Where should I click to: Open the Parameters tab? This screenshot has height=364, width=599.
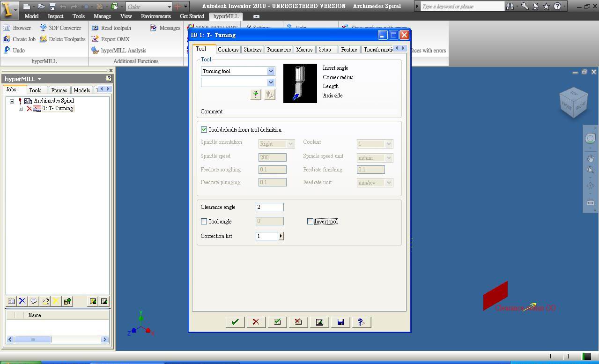point(279,50)
